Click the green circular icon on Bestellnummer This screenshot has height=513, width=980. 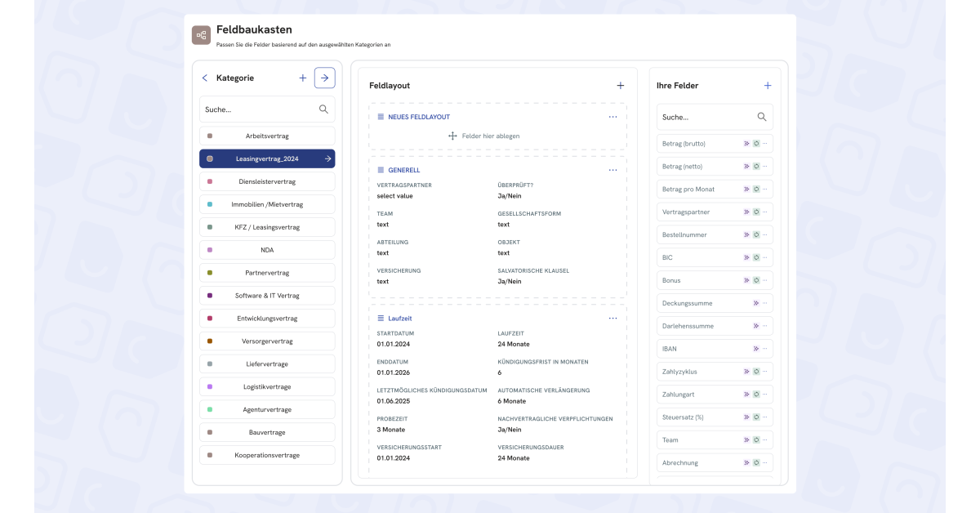[756, 234]
